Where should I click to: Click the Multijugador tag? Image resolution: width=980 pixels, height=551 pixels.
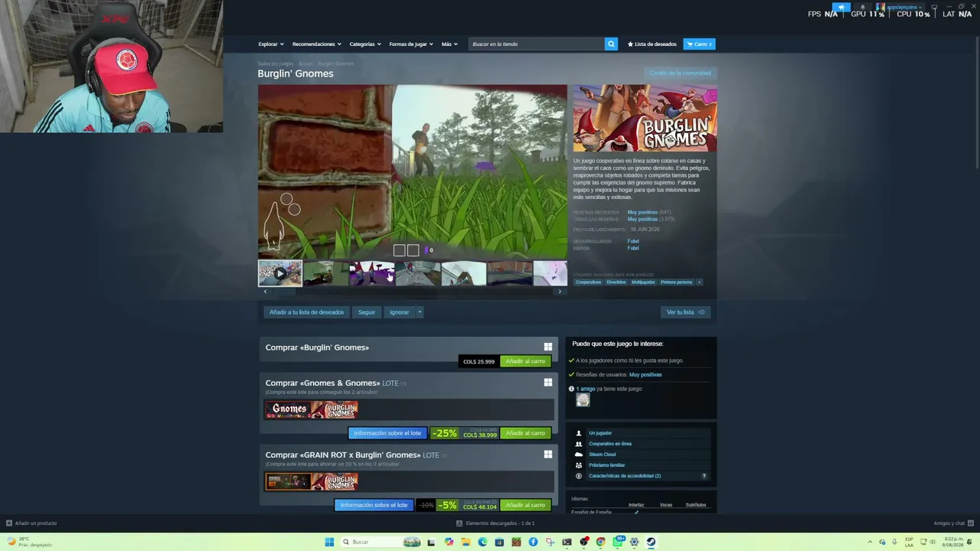coord(643,282)
